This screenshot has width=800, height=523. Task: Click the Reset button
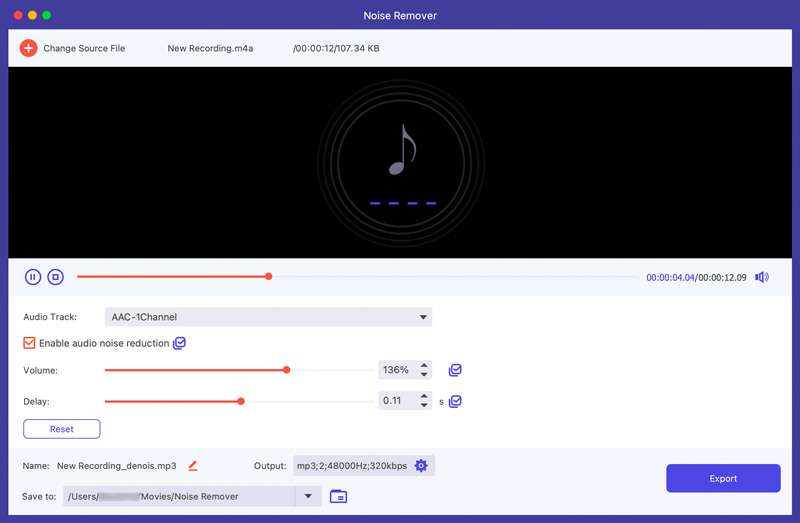(62, 429)
